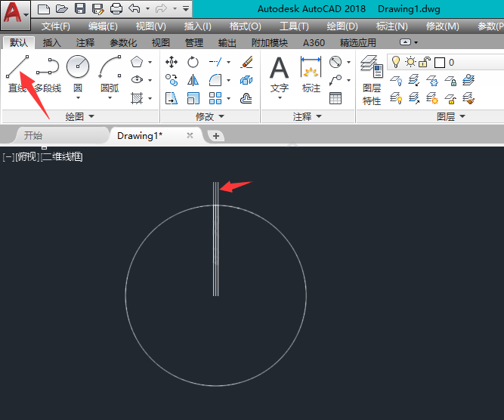The height and width of the screenshot is (420, 504).
Task: Select the Arc (圆弧) tool
Action: 110,66
